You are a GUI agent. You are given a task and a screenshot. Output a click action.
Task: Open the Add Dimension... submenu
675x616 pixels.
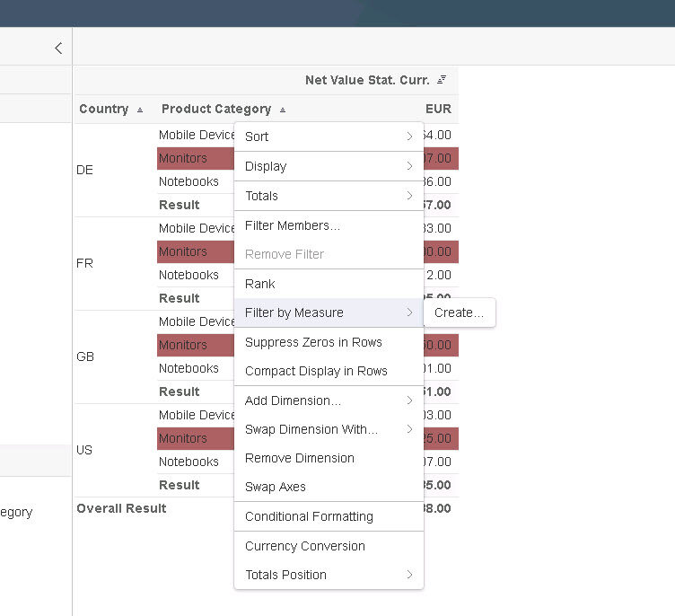329,400
